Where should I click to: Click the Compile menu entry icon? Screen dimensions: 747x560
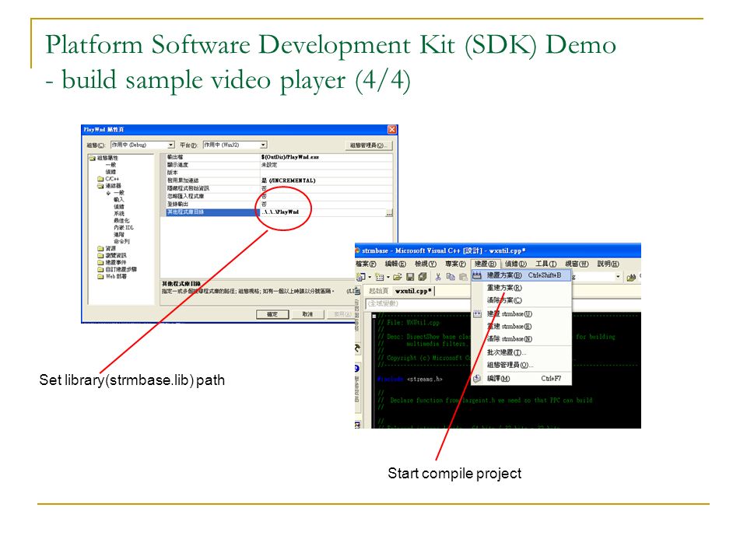click(477, 379)
